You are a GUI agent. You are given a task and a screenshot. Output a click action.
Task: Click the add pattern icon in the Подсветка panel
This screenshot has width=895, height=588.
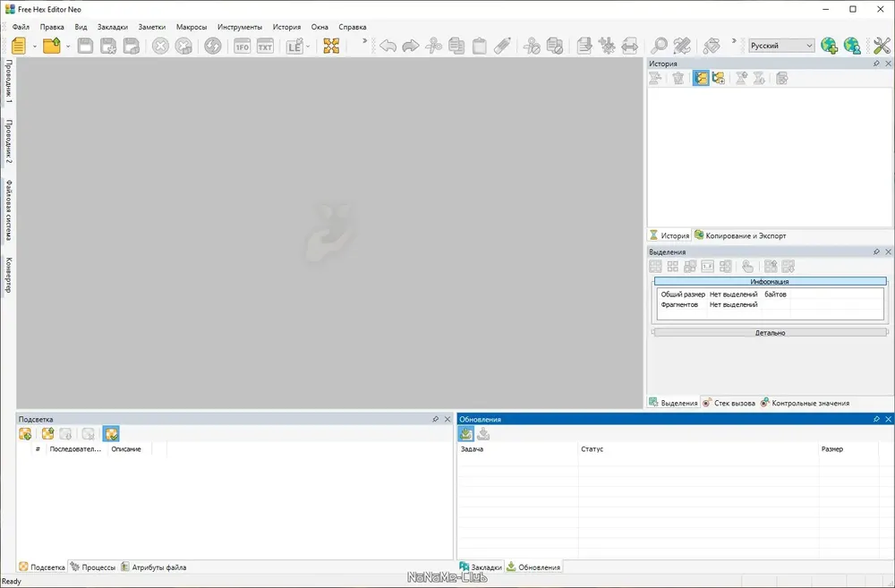tap(25, 434)
